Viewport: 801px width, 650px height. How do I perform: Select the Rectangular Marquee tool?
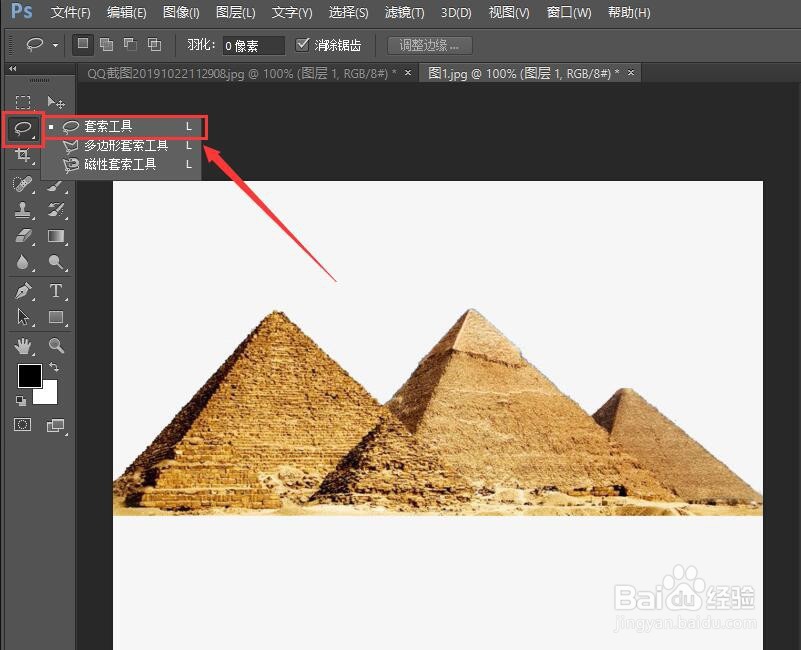(x=24, y=102)
